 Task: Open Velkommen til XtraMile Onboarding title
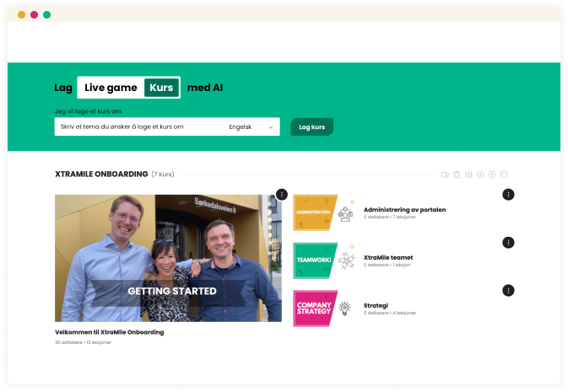coord(110,332)
